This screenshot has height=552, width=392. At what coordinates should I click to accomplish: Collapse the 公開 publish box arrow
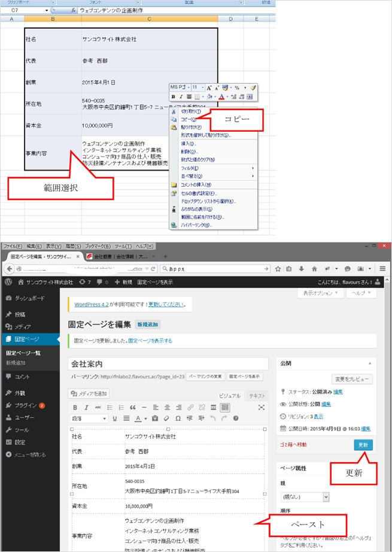click(370, 363)
